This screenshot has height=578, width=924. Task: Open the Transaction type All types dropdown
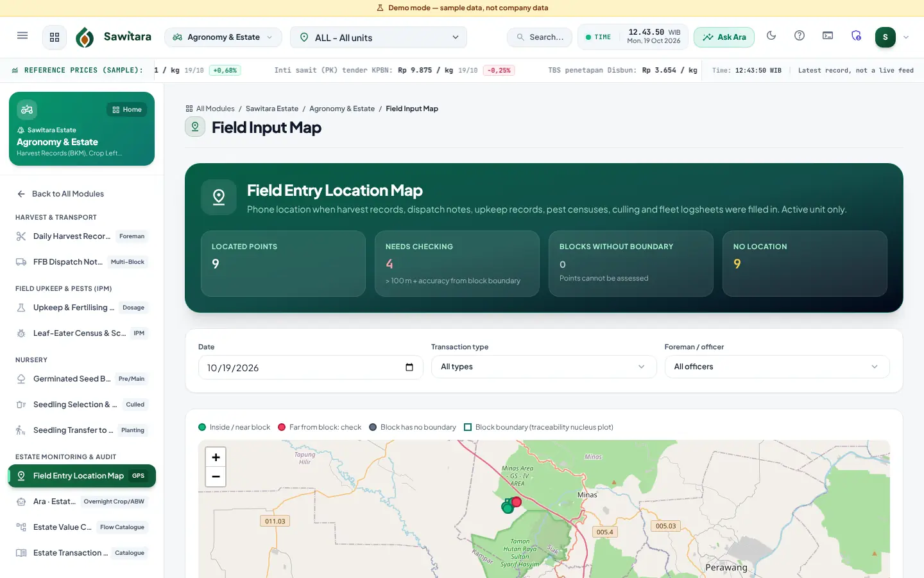click(544, 367)
